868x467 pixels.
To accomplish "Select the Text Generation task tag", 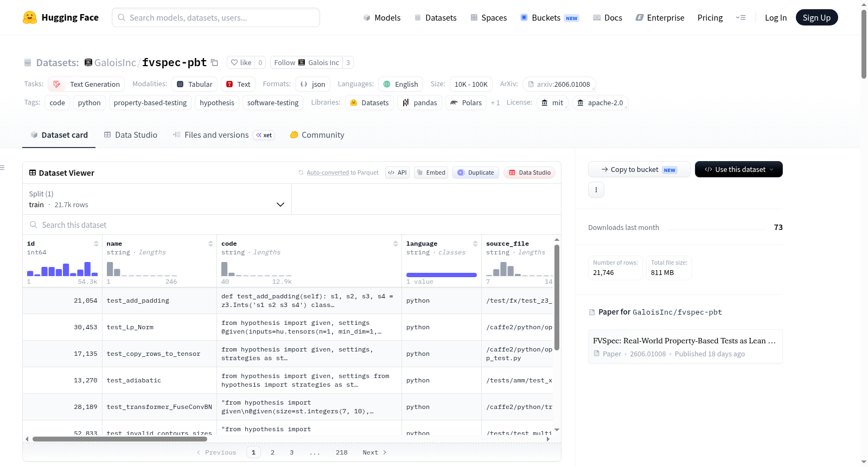I will coord(86,84).
